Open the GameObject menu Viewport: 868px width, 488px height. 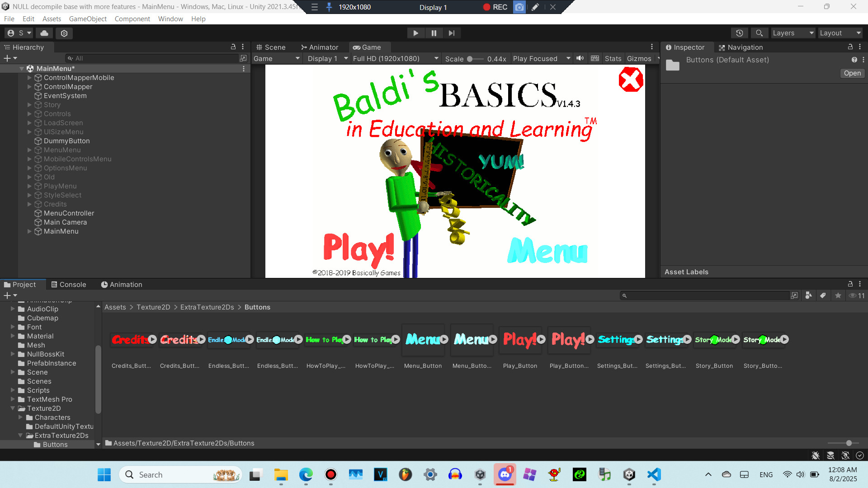point(88,19)
